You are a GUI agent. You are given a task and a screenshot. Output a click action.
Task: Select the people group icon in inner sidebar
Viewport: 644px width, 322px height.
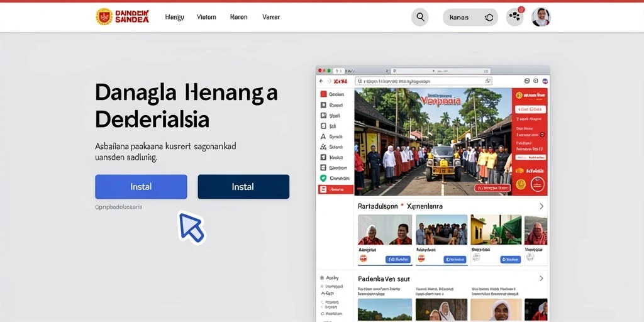coord(323,147)
